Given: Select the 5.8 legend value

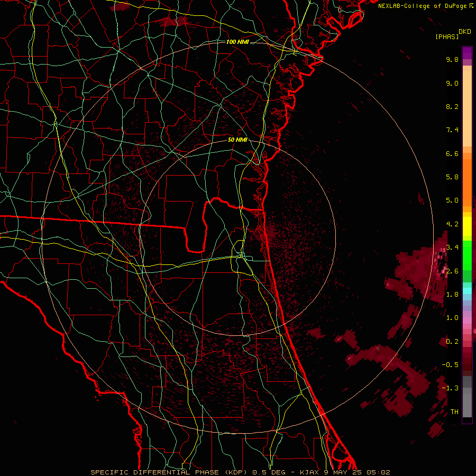Looking at the screenshot, I should [x=452, y=177].
